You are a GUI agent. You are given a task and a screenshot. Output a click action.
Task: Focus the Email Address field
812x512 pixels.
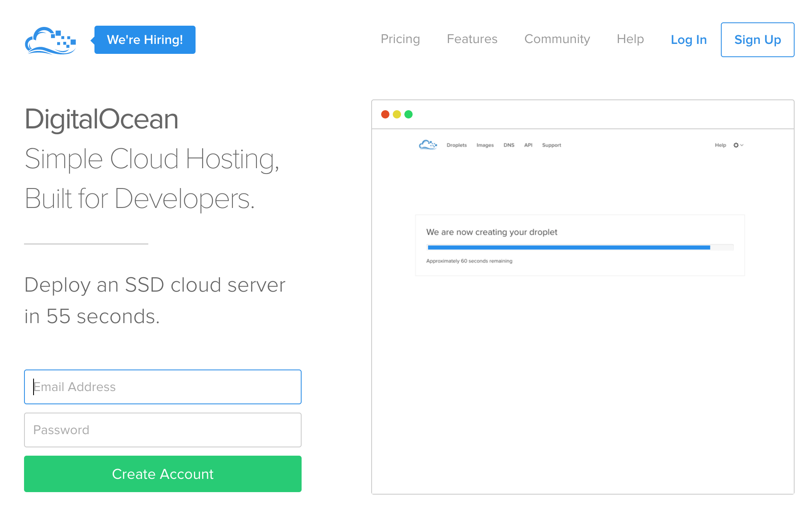(163, 387)
